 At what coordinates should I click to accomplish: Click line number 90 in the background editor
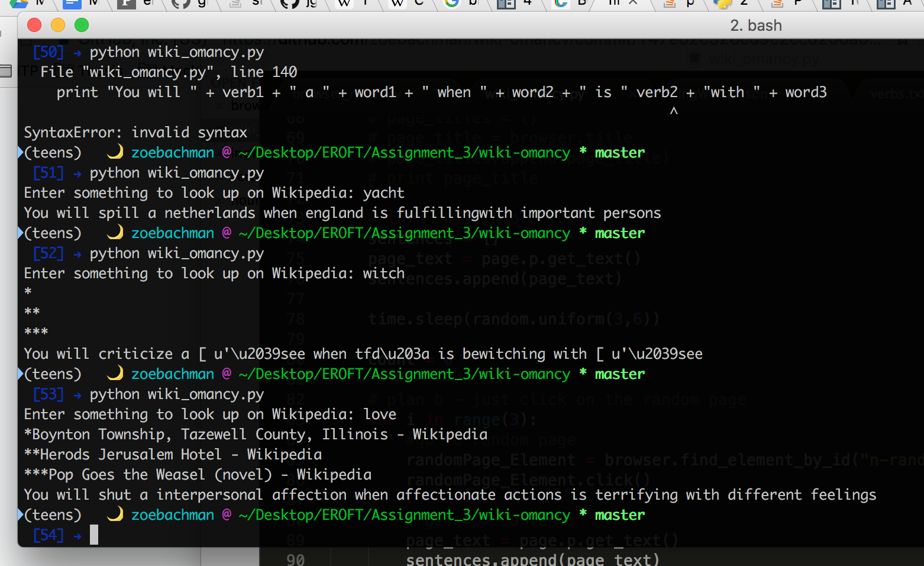click(295, 559)
